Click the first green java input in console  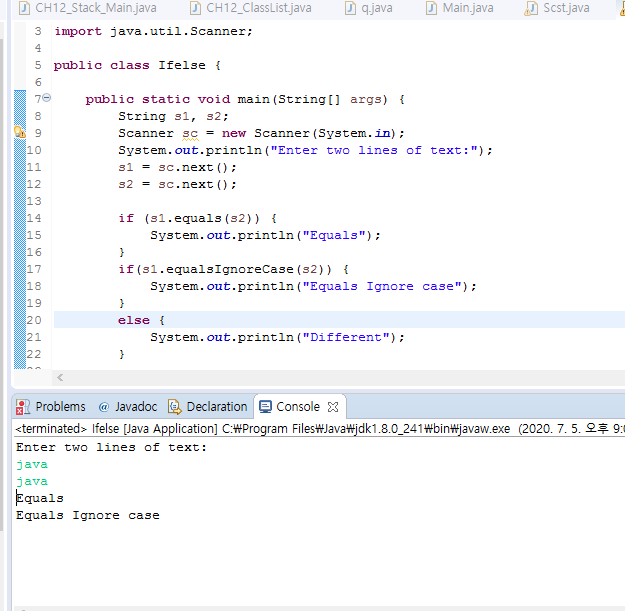point(32,465)
